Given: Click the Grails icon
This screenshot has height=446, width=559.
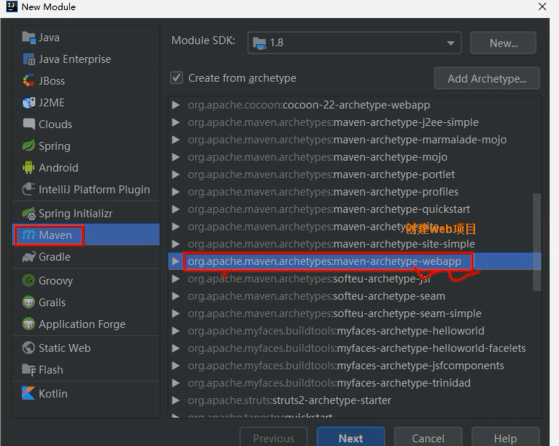Looking at the screenshot, I should [29, 302].
